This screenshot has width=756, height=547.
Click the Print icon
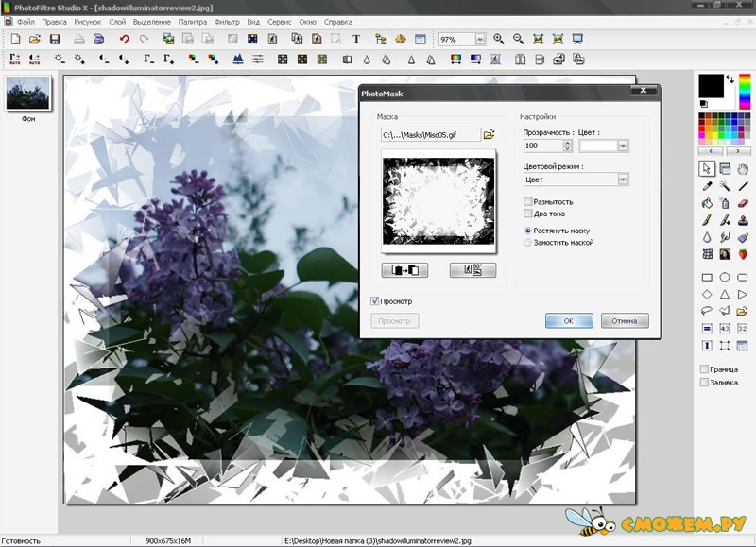coord(79,39)
